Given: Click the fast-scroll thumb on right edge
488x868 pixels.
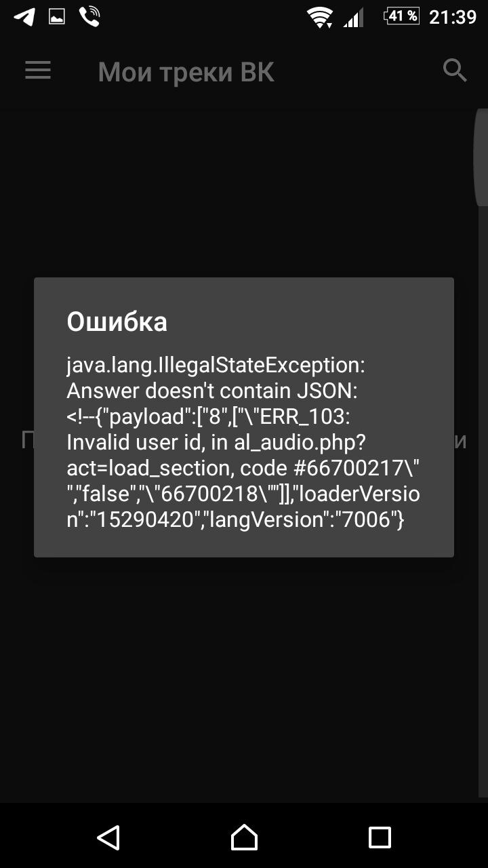Looking at the screenshot, I should [481, 157].
